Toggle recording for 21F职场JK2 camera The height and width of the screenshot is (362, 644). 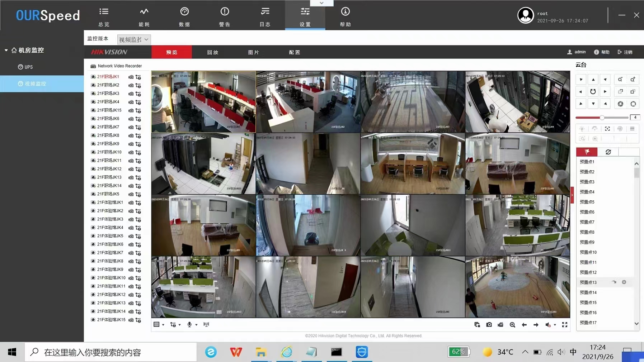point(131,85)
